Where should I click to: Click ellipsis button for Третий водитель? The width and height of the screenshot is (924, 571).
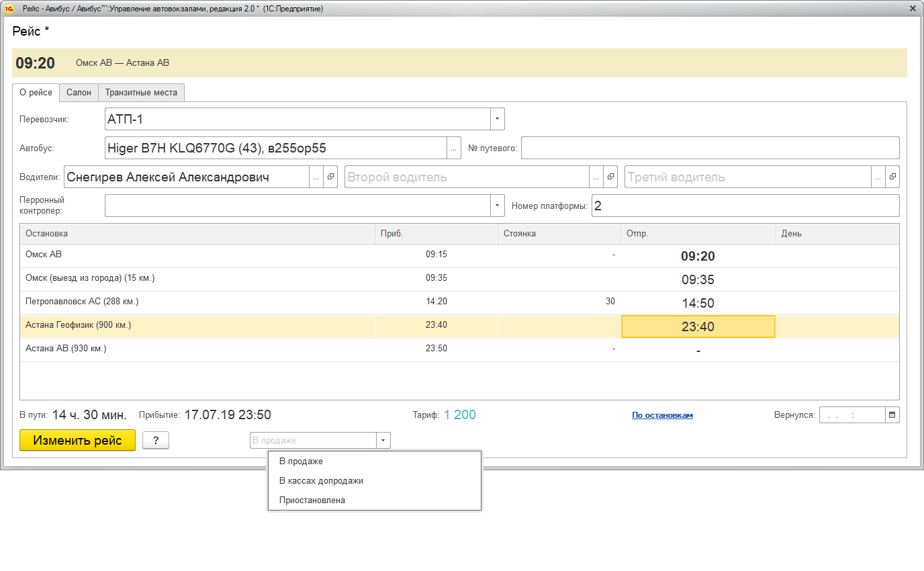[x=878, y=177]
